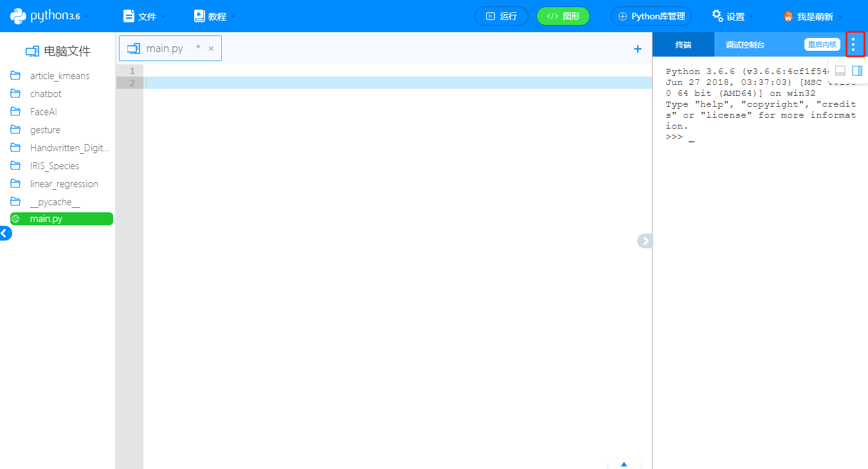Collapse the terminal panel with gray arrow
Image resolution: width=868 pixels, height=469 pixels.
[x=645, y=241]
